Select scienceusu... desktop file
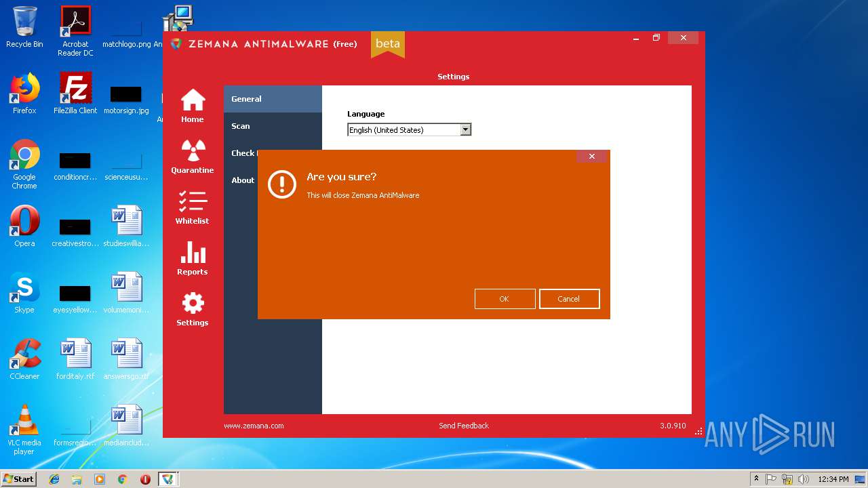The width and height of the screenshot is (868, 488). coord(126,166)
